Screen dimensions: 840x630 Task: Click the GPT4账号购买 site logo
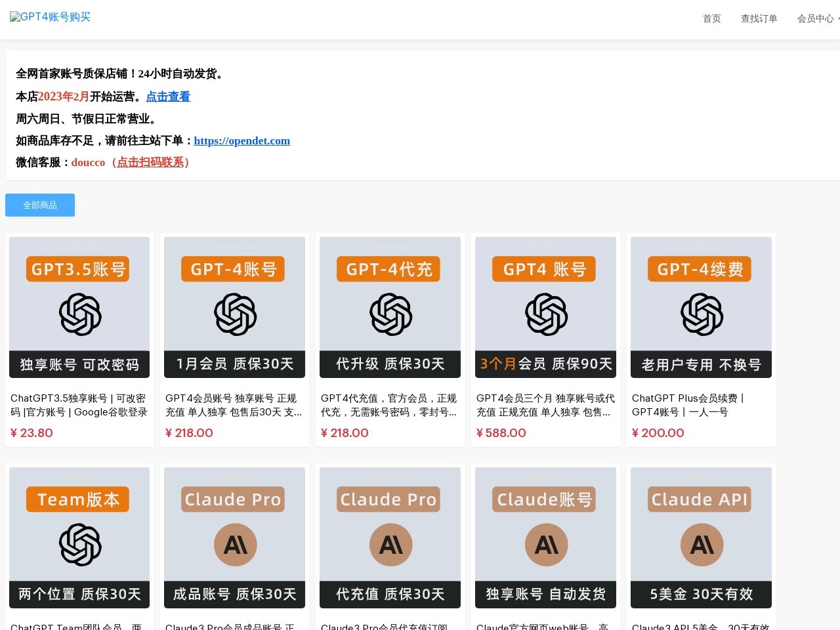(x=51, y=17)
